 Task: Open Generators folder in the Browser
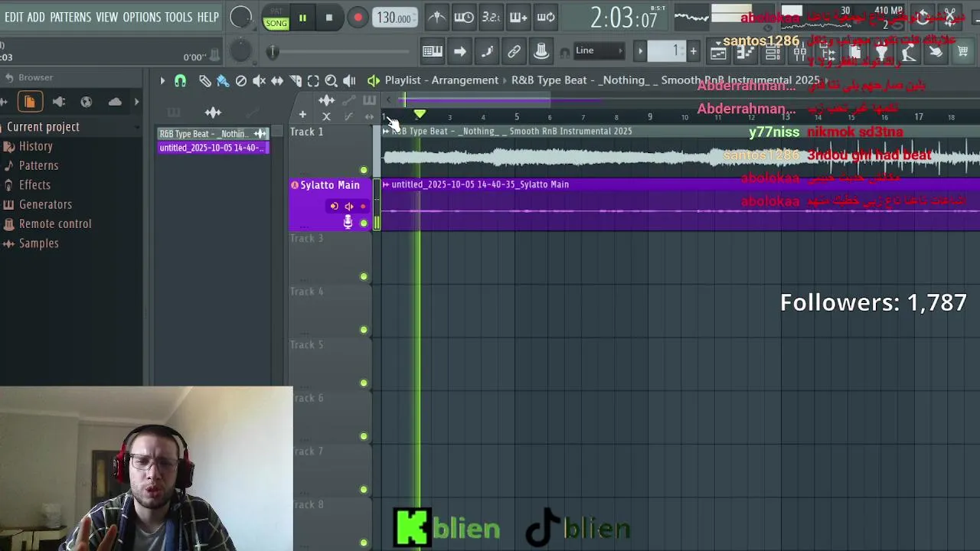(45, 204)
